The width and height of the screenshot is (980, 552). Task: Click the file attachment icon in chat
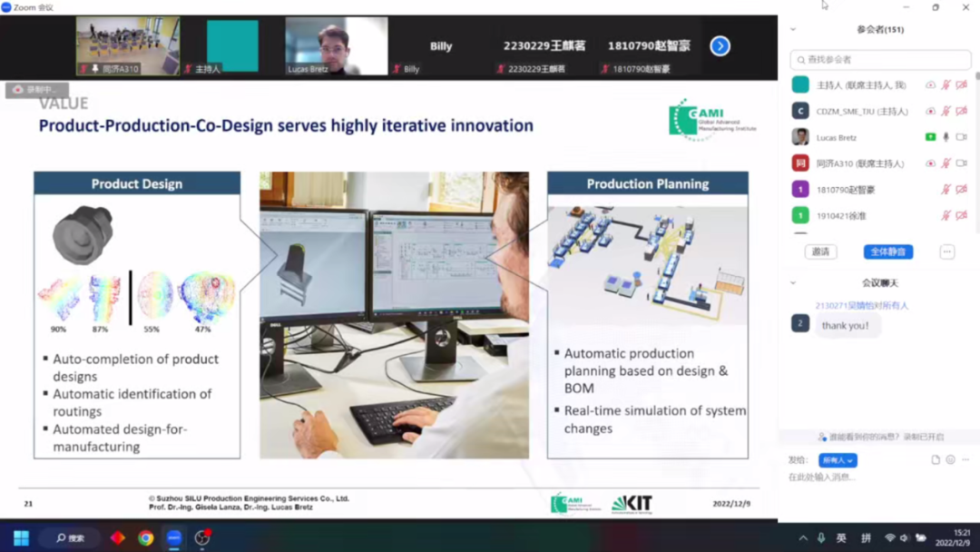pos(936,460)
